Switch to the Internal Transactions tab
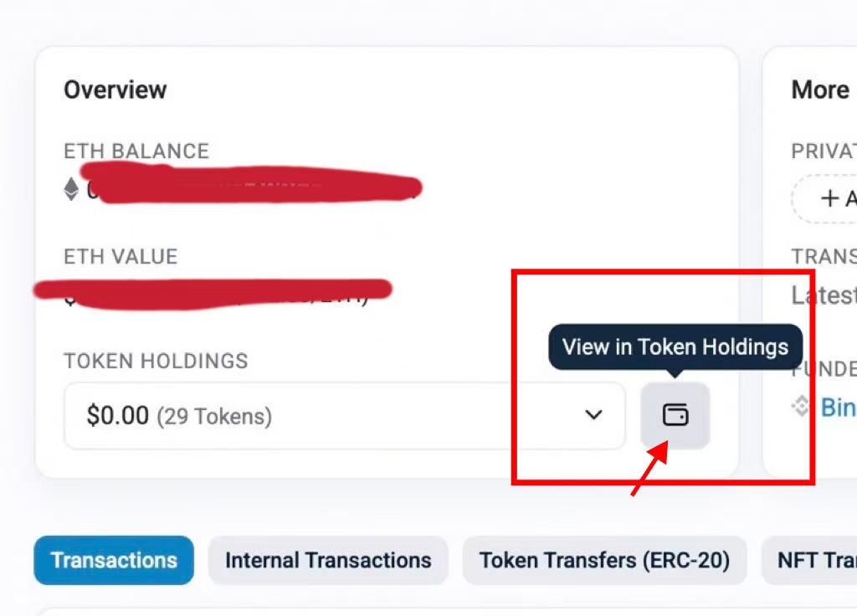The height and width of the screenshot is (616, 857). pyautogui.click(x=328, y=560)
